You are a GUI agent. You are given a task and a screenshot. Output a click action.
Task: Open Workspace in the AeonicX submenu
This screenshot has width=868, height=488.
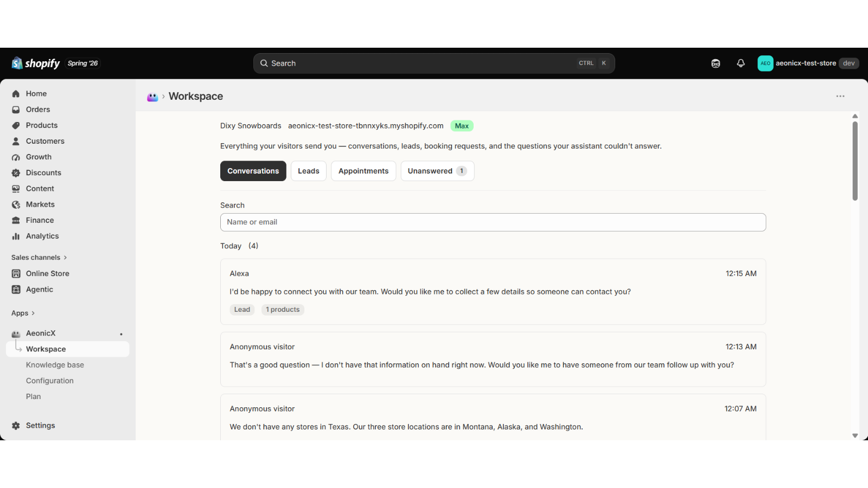tap(68, 349)
